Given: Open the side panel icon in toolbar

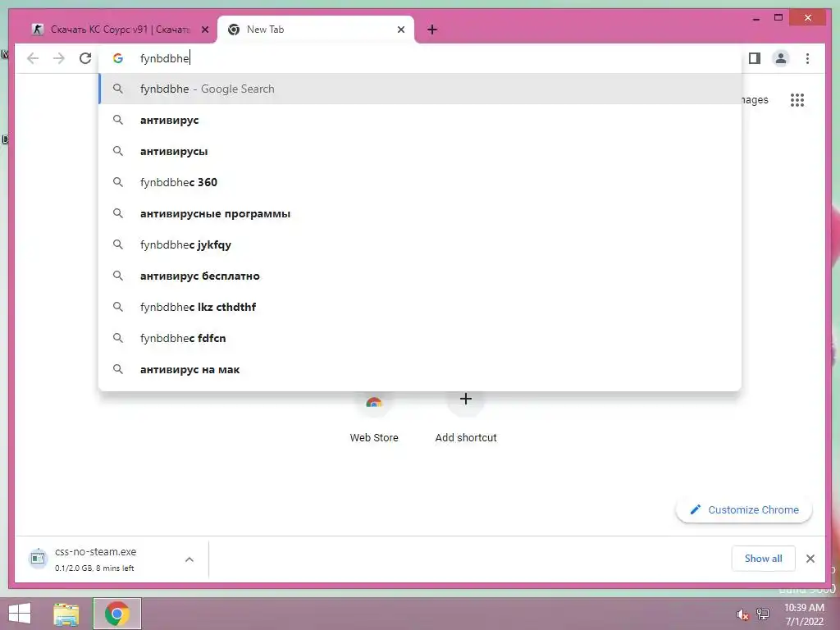Looking at the screenshot, I should pos(755,58).
